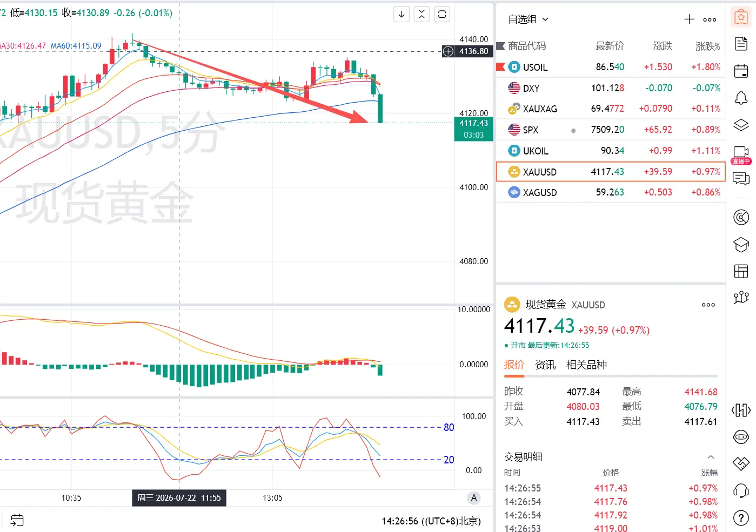The image size is (756, 532).
Task: Click the MA30:4126.47 indicator label
Action: [x=23, y=46]
